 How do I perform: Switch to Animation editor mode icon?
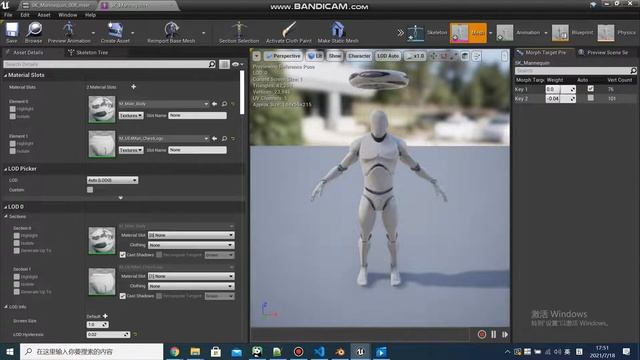coord(505,33)
